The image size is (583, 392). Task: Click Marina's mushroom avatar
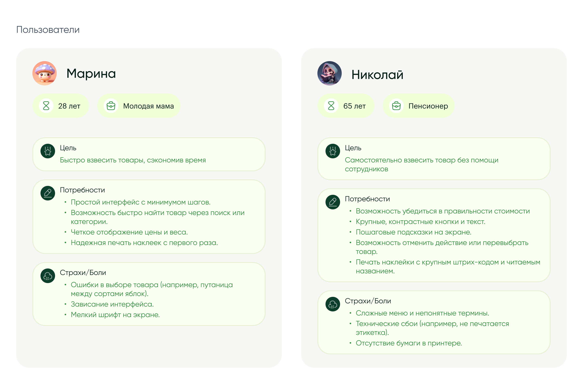45,73
